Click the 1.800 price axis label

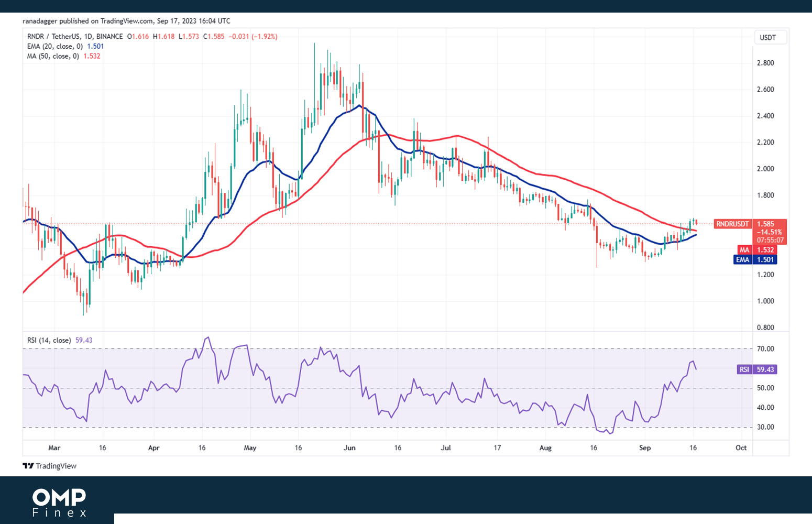click(765, 195)
